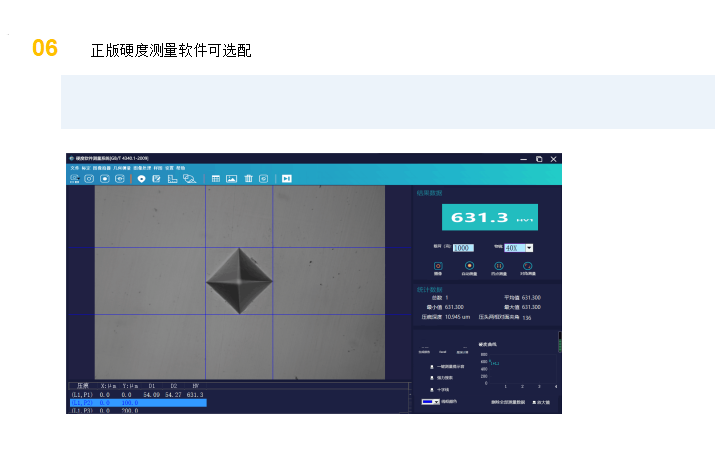Open the 设置 menu
Screen dimensions: 722x449
pos(169,168)
